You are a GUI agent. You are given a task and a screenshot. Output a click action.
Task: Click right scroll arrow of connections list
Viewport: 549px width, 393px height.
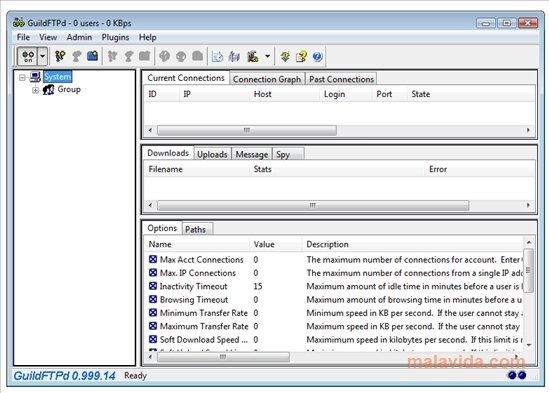click(528, 130)
